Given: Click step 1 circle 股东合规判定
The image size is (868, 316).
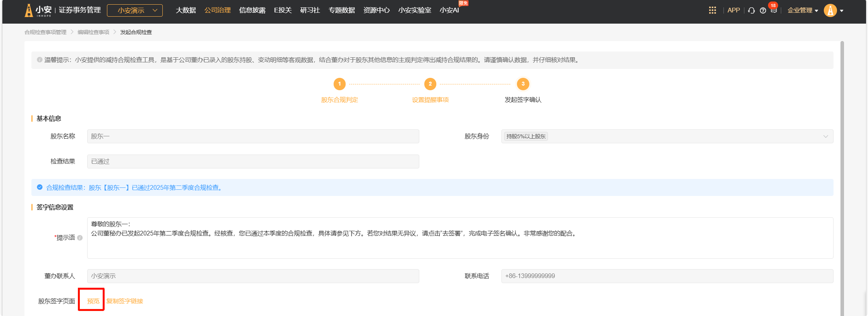Looking at the screenshot, I should click(339, 84).
